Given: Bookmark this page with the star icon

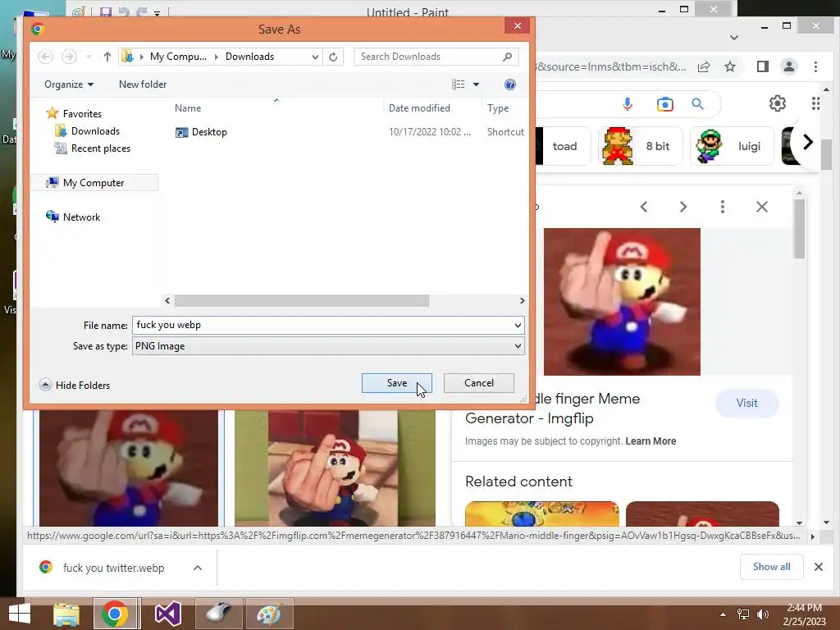Looking at the screenshot, I should point(729,66).
